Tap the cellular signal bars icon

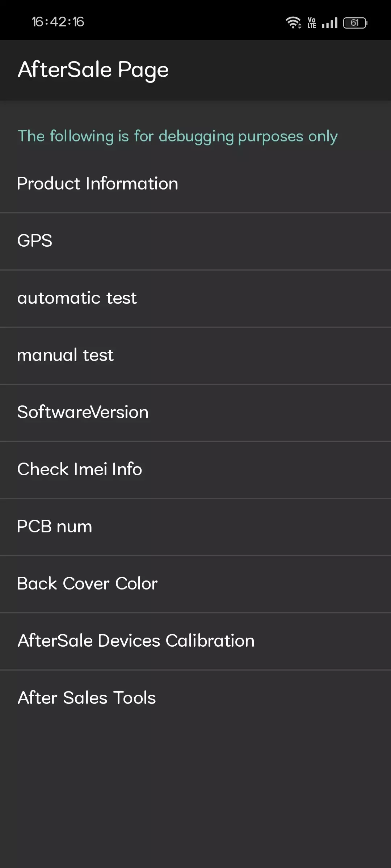(329, 23)
